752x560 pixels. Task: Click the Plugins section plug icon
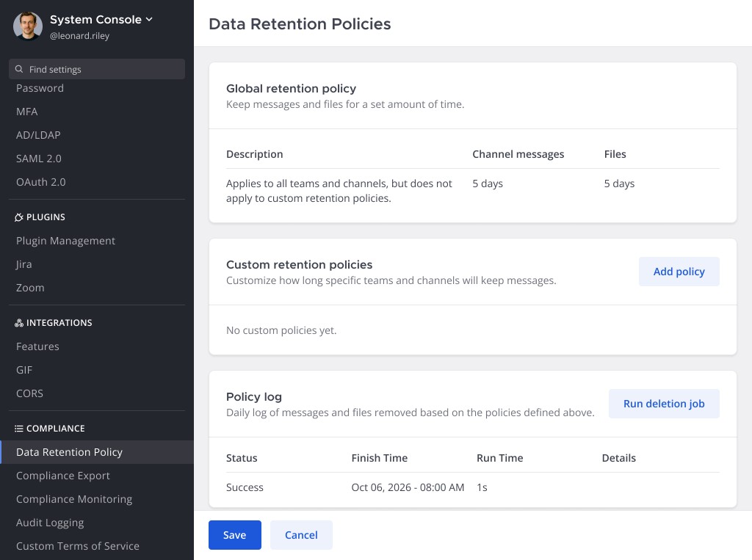[18, 217]
